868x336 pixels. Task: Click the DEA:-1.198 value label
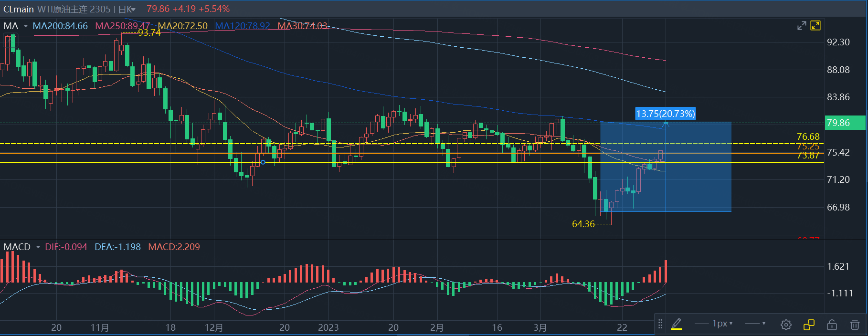(118, 247)
